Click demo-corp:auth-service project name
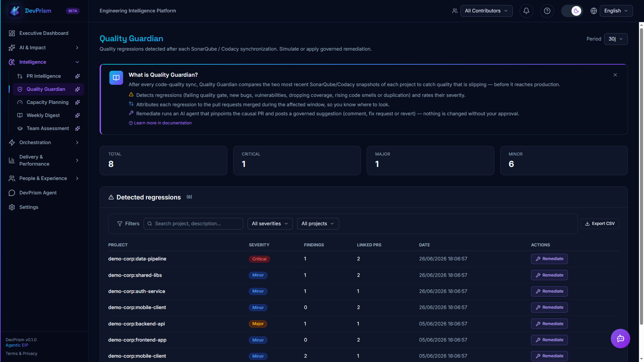The width and height of the screenshot is (644, 362). click(137, 291)
